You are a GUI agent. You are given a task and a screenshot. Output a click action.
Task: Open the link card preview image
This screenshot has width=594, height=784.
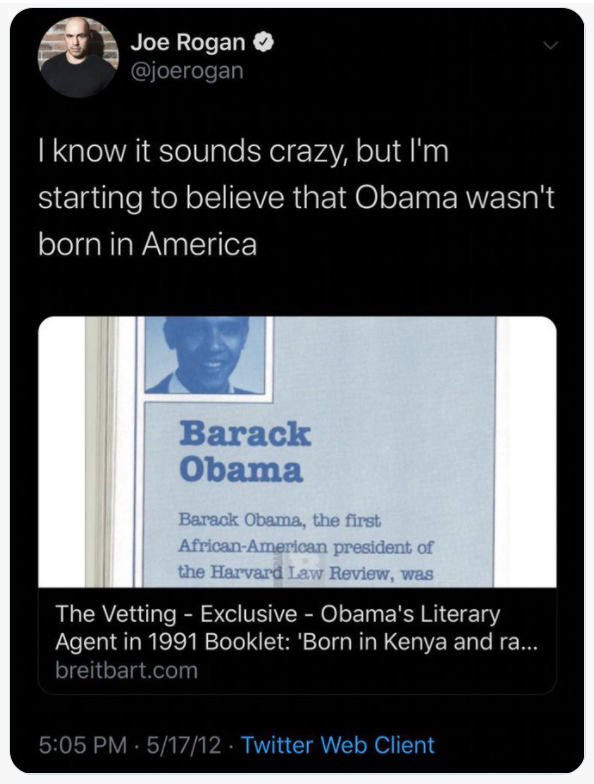[297, 452]
